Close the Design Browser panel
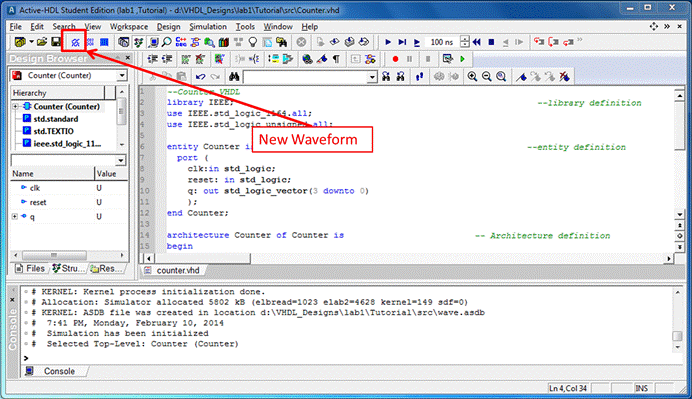The image size is (692, 399). (128, 58)
